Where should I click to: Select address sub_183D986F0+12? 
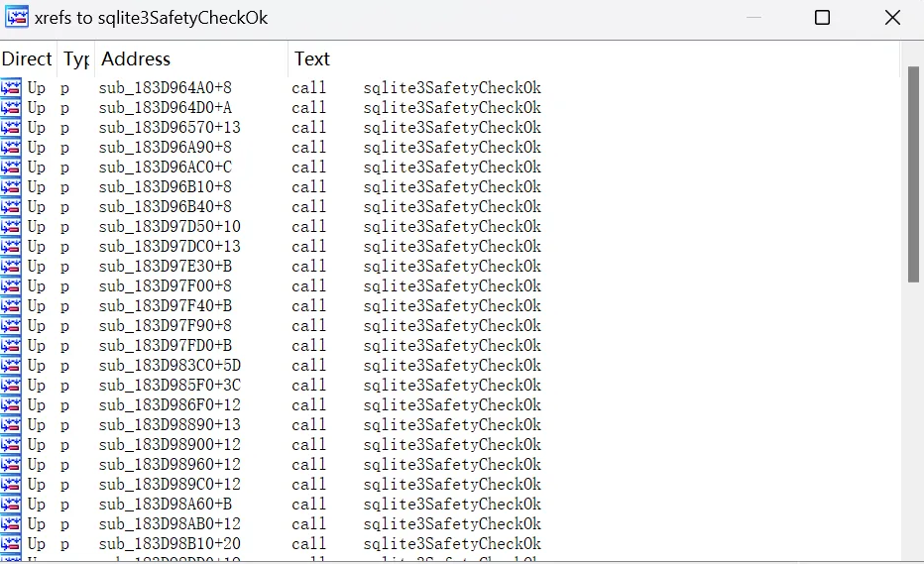tap(170, 404)
